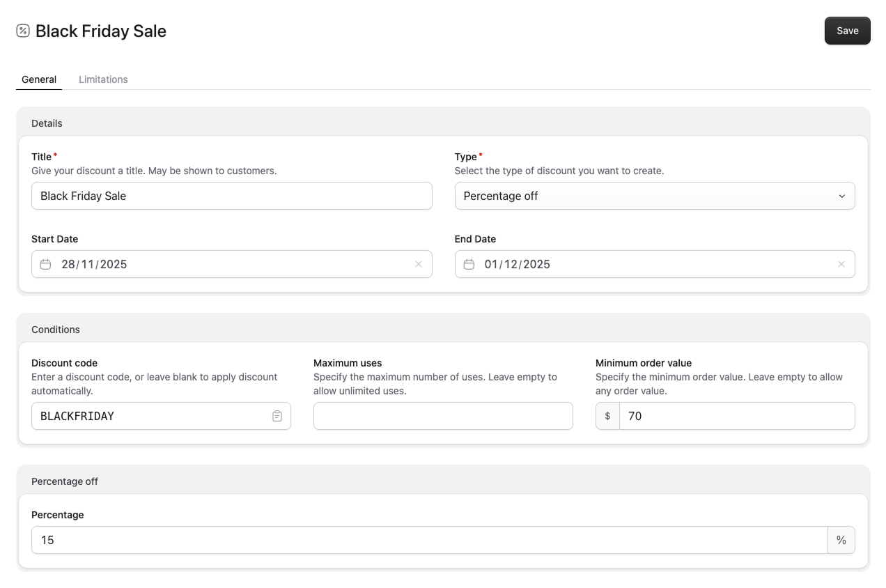Viewport: 886px width, 588px height.
Task: Focus the Start Date field
Action: coord(232,264)
